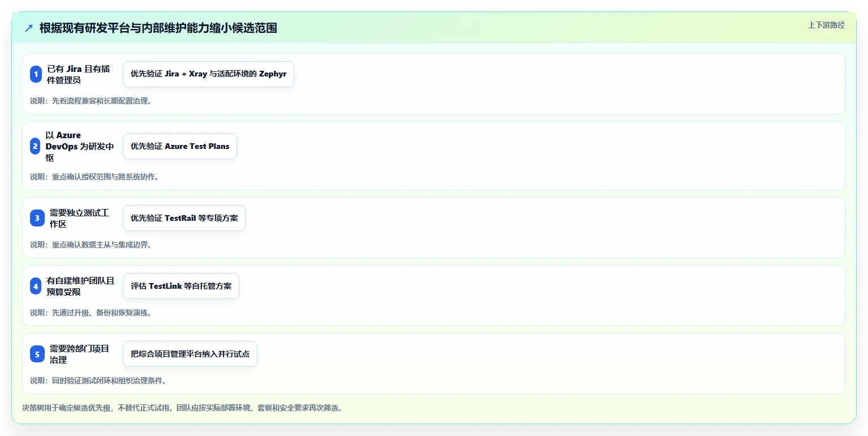Viewport: 868px width, 436px height.
Task: Click the arrow icon beside the panel title
Action: 29,28
